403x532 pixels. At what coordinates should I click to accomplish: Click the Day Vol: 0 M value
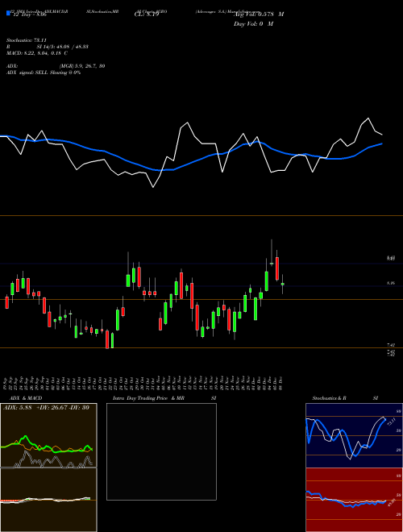click(x=253, y=24)
